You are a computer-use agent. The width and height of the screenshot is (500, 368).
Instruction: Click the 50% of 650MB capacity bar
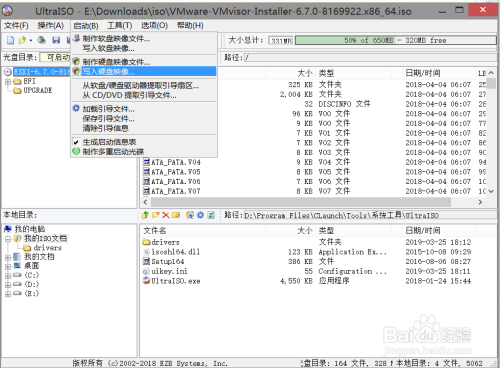pos(396,40)
